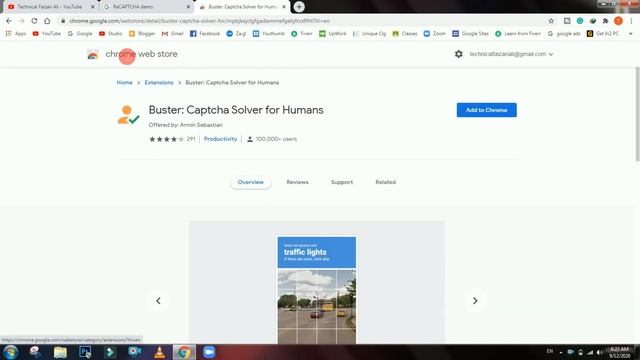The width and height of the screenshot is (640, 360).
Task: Open the web store settings gear
Action: 459,54
